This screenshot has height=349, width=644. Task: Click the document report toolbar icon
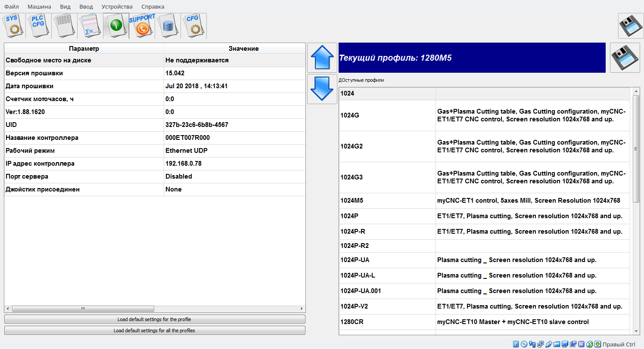pyautogui.click(x=64, y=26)
